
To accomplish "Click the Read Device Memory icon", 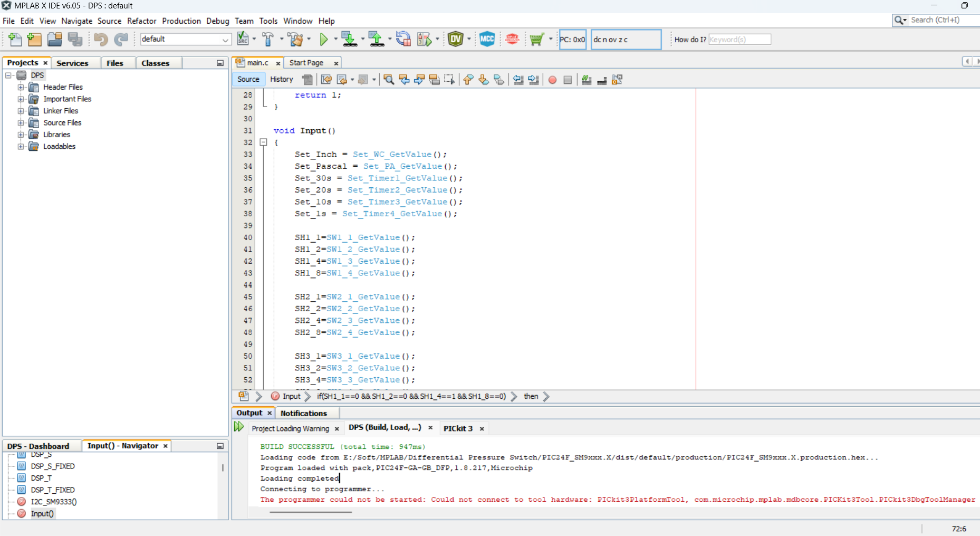I will [376, 40].
